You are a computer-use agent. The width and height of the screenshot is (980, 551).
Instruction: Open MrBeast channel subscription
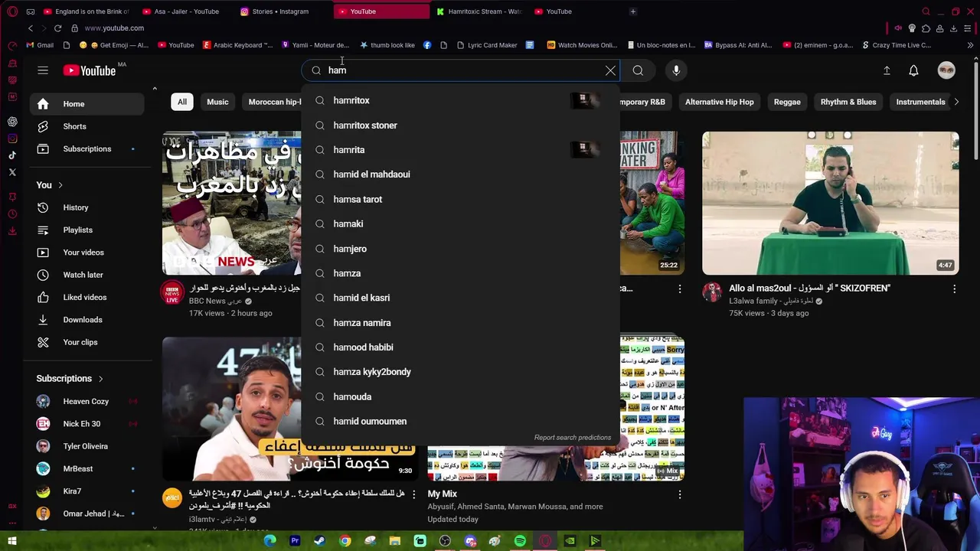[87, 468]
